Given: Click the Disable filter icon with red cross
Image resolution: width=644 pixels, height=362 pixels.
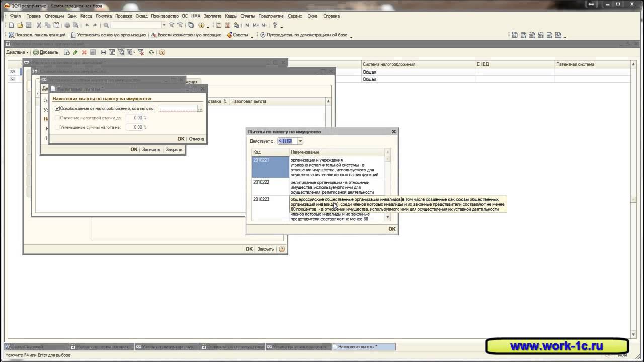Looking at the screenshot, I should (141, 52).
